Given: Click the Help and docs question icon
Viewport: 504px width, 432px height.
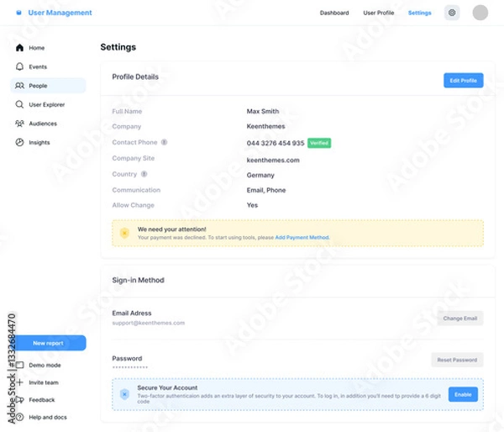Looking at the screenshot, I should (19, 417).
